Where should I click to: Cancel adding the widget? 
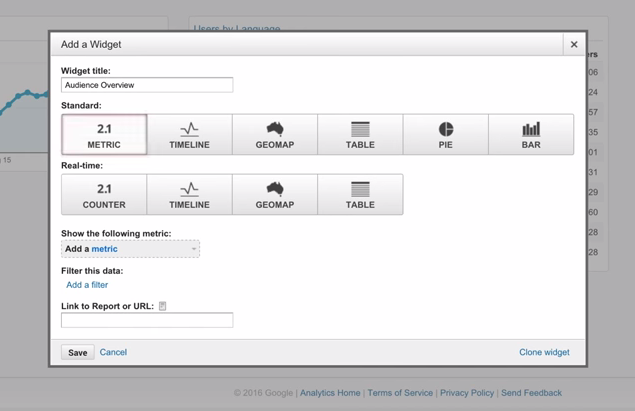pyautogui.click(x=113, y=352)
